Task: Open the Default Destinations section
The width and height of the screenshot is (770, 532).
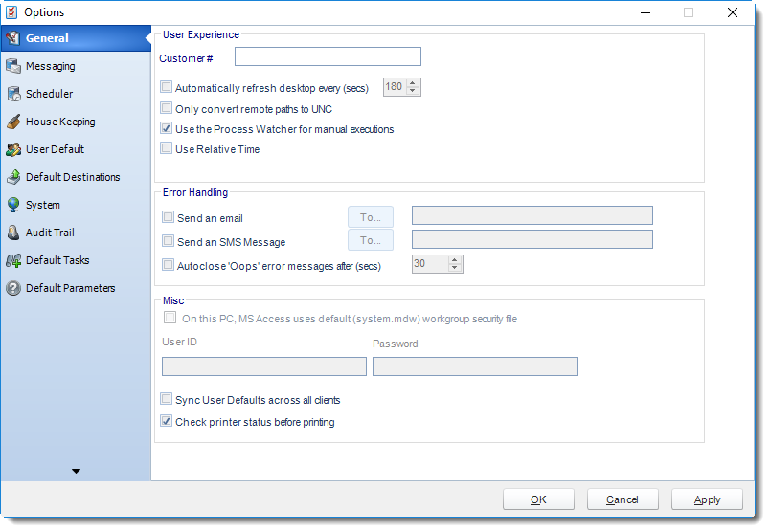Action: 76,177
